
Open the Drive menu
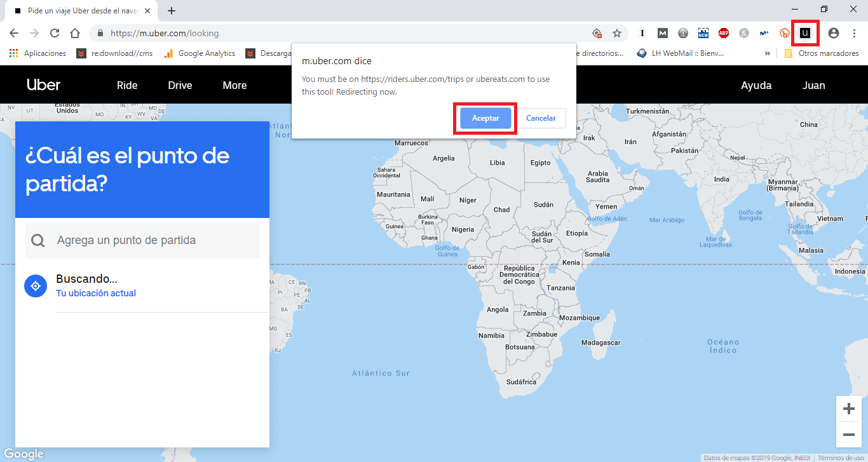tap(180, 85)
